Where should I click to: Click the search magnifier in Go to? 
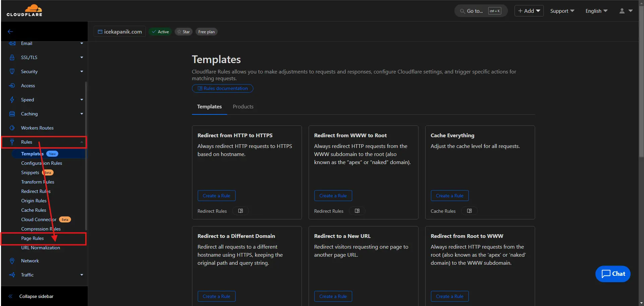tap(462, 11)
